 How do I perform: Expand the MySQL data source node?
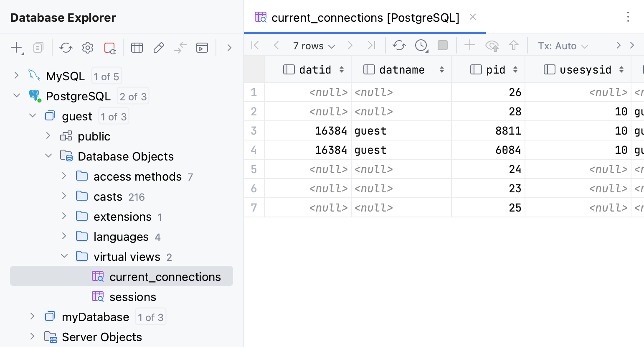16,75
